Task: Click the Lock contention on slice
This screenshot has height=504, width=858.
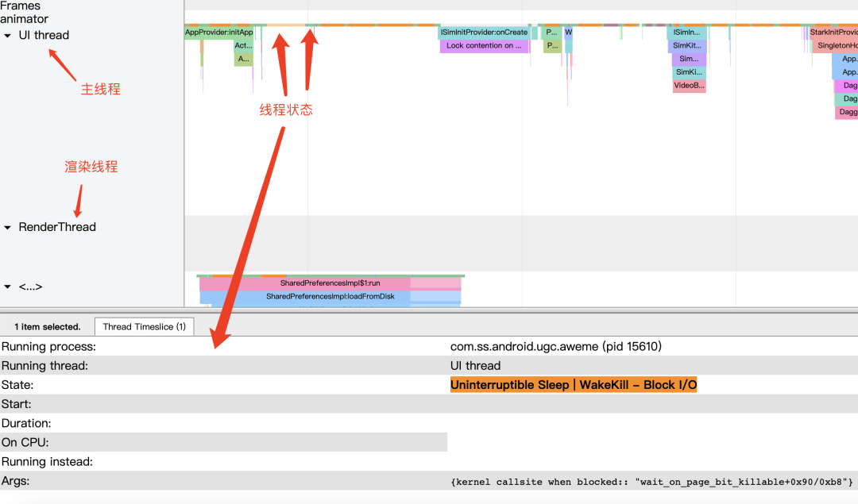Action: pyautogui.click(x=484, y=46)
